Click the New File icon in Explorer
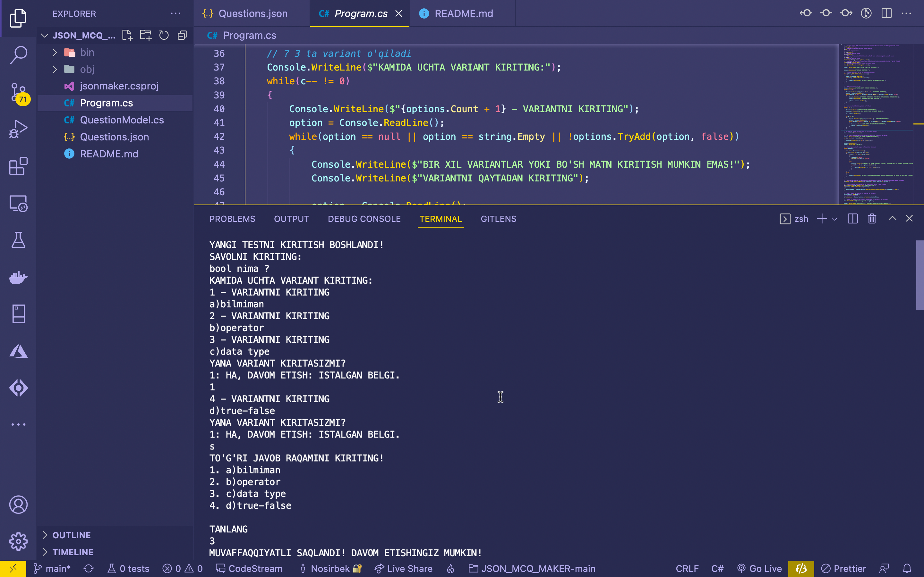 [x=127, y=36]
